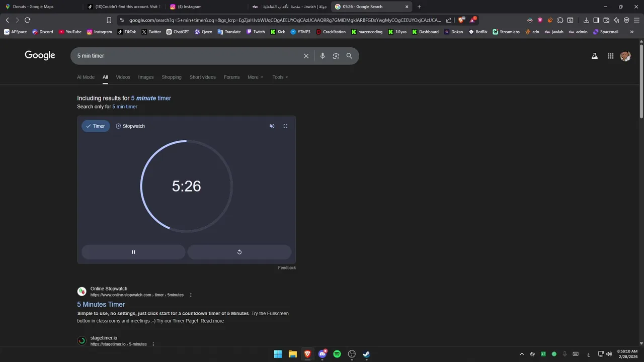
Task: Toggle the browser sidebar panel
Action: [x=596, y=20]
